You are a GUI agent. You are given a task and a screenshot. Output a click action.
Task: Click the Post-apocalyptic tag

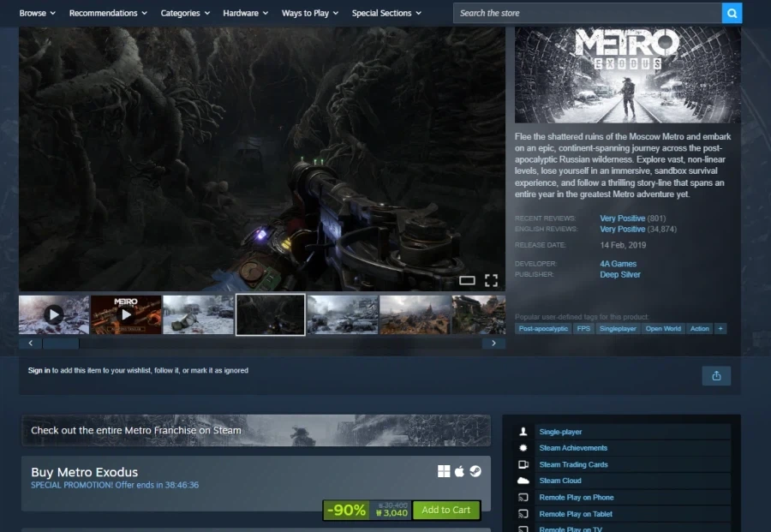(x=543, y=328)
